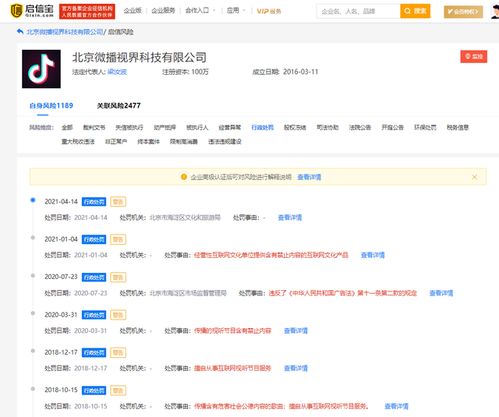Select the 失信被执行 risk filter
This screenshot has width=499, height=417.
click(x=129, y=127)
